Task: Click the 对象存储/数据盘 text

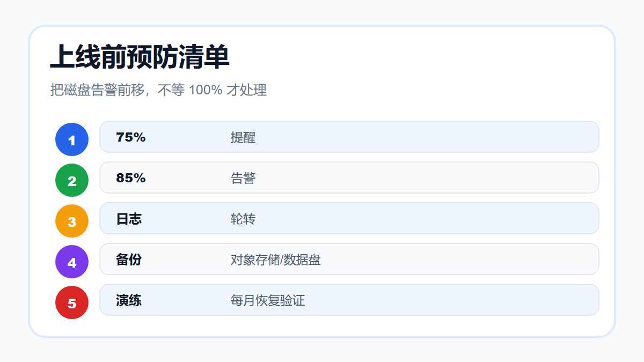Action: (276, 260)
